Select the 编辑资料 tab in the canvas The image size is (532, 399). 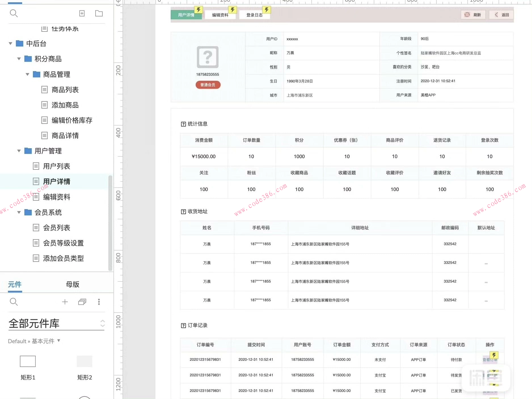click(220, 15)
